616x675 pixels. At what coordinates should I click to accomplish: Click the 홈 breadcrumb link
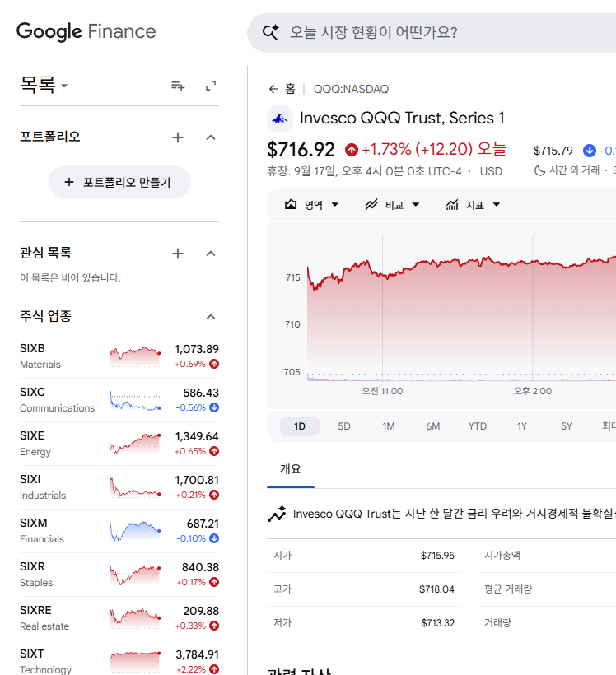tap(291, 89)
